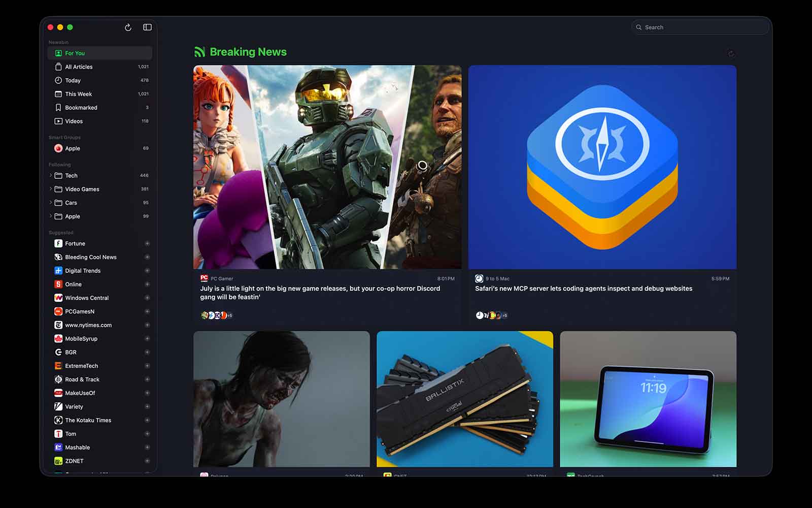Follow Fortune with its plus button
The height and width of the screenshot is (508, 812).
coord(147,243)
